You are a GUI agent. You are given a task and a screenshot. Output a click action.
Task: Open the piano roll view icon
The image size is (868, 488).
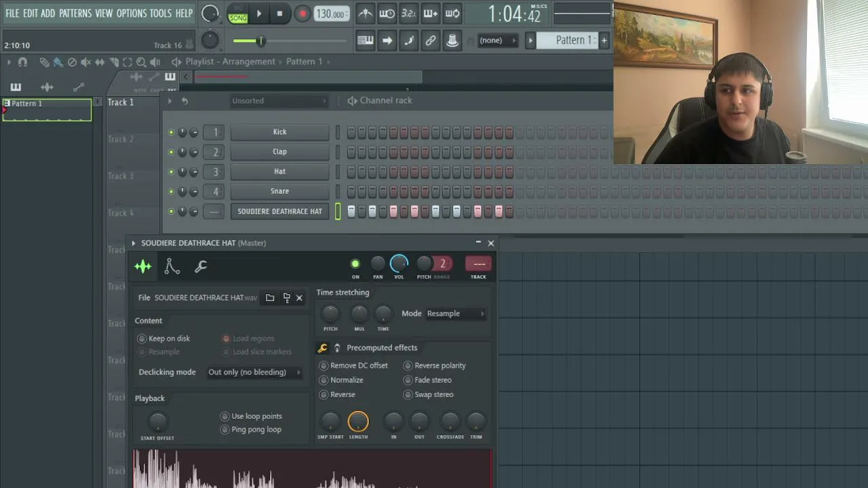(x=366, y=41)
